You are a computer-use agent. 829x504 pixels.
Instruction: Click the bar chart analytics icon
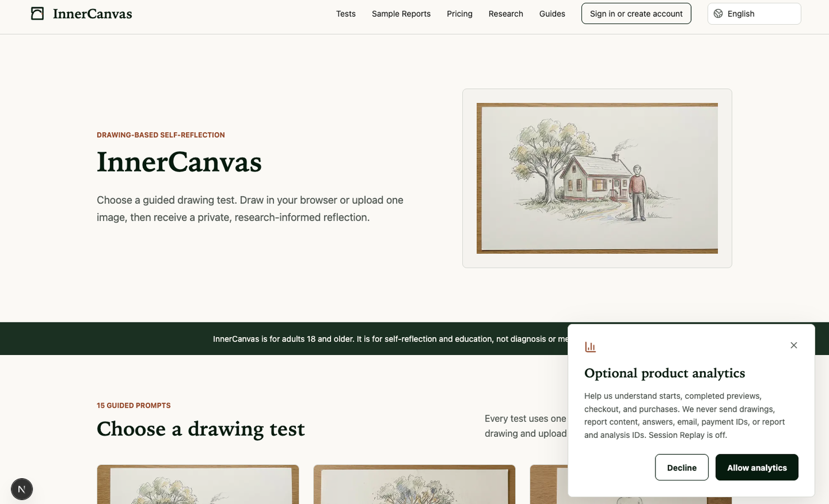590,347
